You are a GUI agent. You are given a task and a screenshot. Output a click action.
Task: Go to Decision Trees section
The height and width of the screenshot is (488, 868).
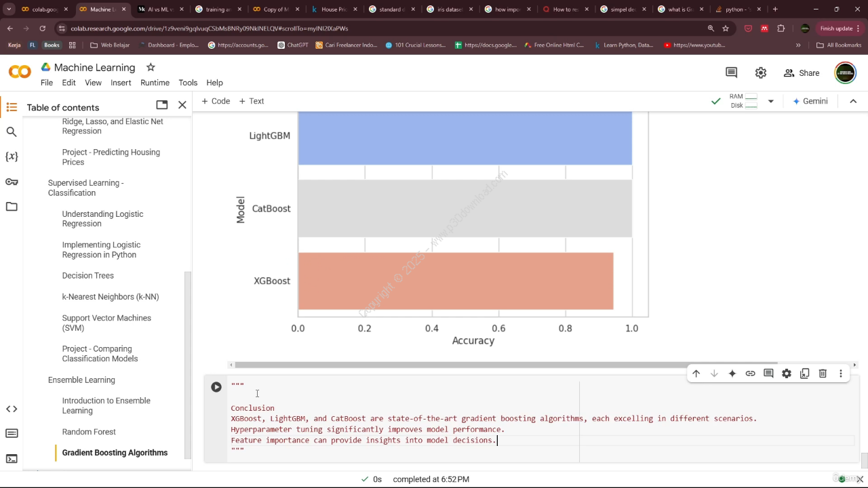[88, 276]
